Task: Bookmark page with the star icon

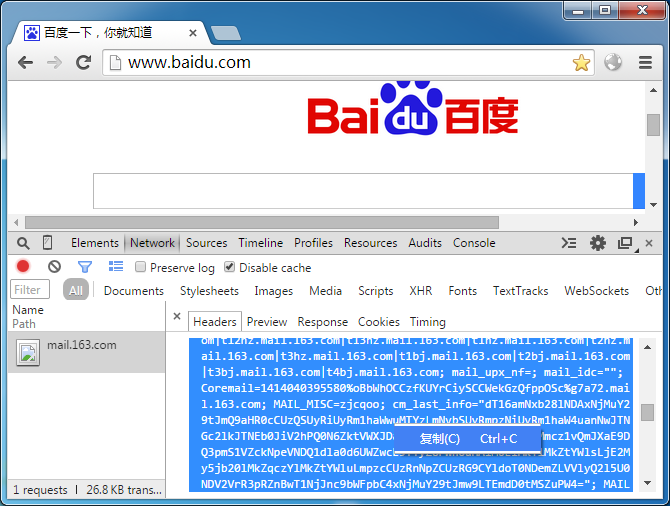Action: point(581,63)
